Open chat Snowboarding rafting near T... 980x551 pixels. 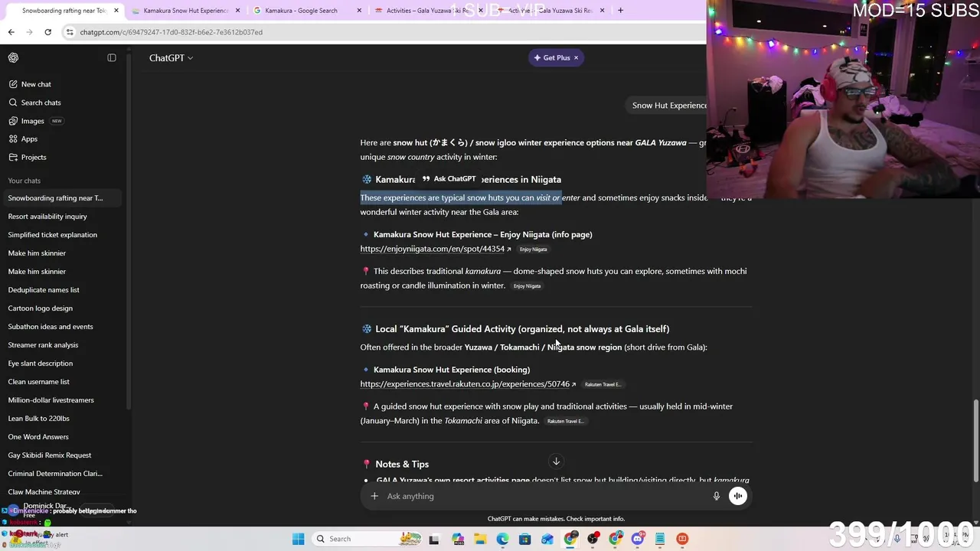tap(62, 198)
